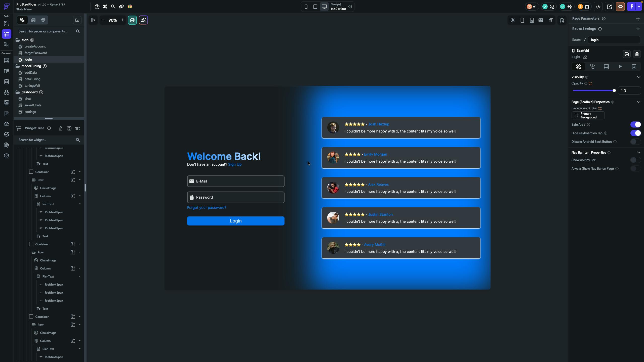
Task: Collapse the Route Settings section
Action: (638, 29)
